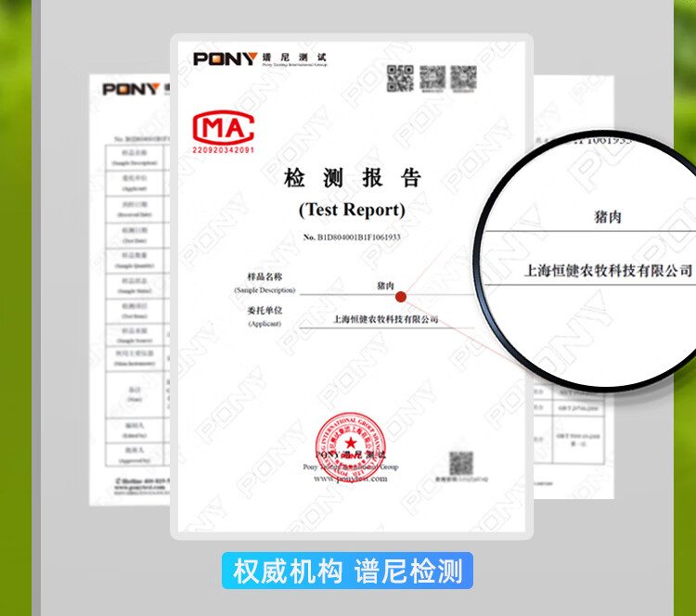Click the CMA number 220920342091
The width and height of the screenshot is (696, 616).
coord(224,150)
